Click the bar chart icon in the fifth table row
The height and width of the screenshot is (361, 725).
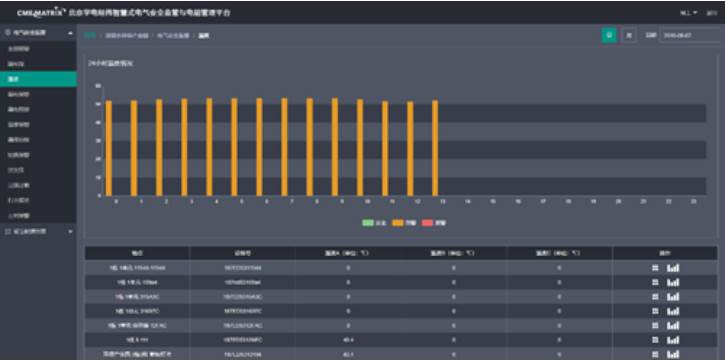click(673, 325)
